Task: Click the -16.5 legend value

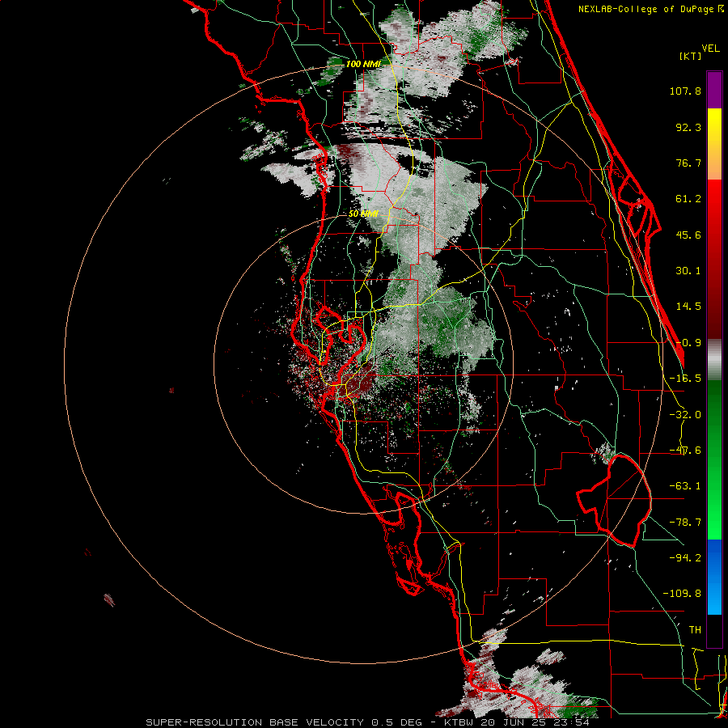Action: pos(685,379)
